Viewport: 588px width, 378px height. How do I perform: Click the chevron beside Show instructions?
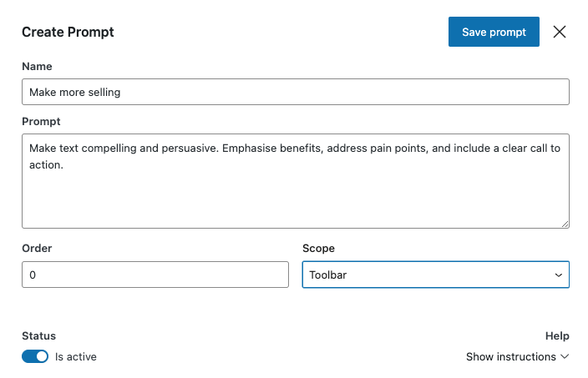[565, 356]
